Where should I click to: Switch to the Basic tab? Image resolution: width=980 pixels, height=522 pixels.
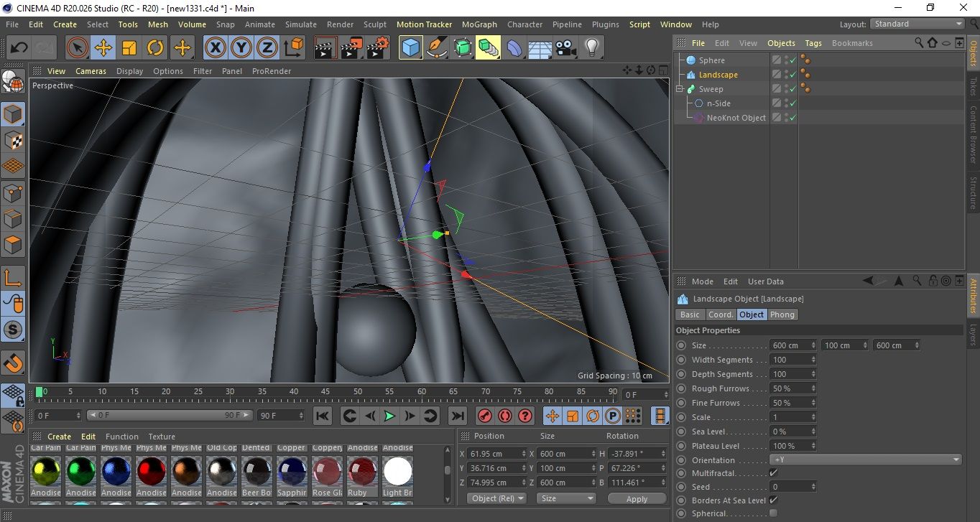pyautogui.click(x=690, y=314)
